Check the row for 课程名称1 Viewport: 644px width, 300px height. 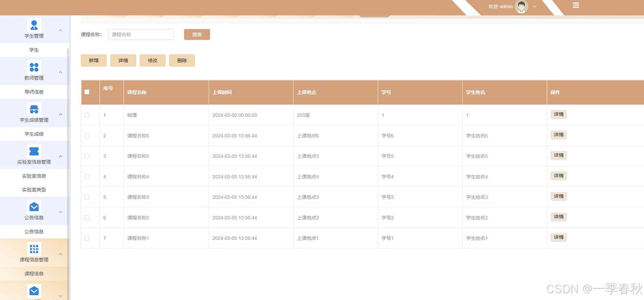coord(87,238)
